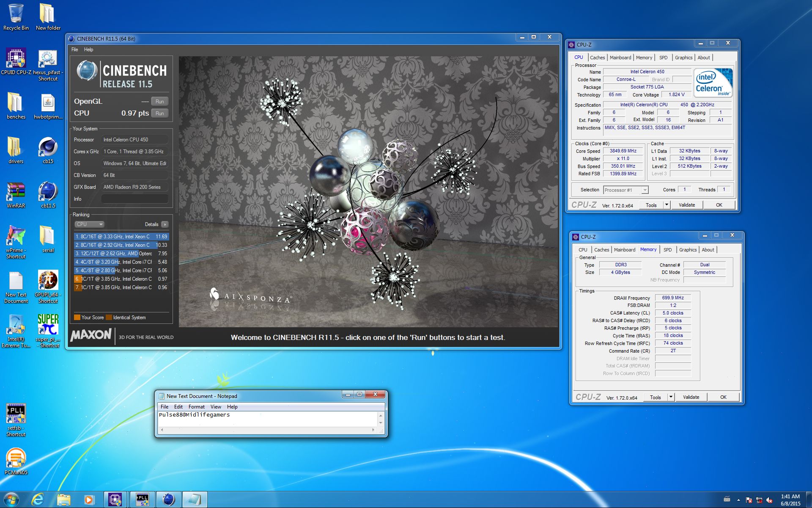Switch to Mainboard tab in upper CPU-Z
812x508 pixels.
coord(620,58)
